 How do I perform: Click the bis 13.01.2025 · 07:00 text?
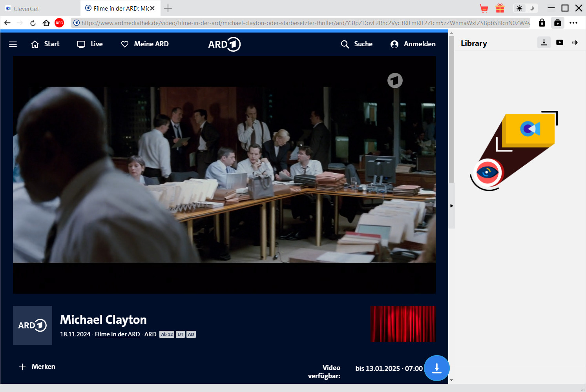(x=389, y=368)
